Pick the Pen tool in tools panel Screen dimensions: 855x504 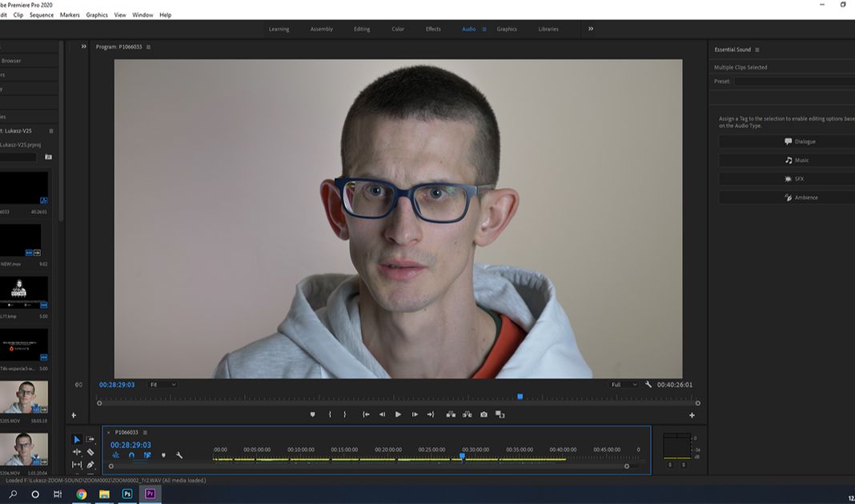(90, 465)
